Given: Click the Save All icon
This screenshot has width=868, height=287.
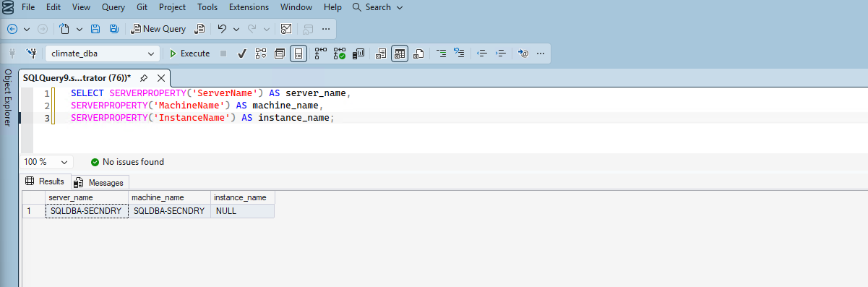Looking at the screenshot, I should click(x=113, y=29).
